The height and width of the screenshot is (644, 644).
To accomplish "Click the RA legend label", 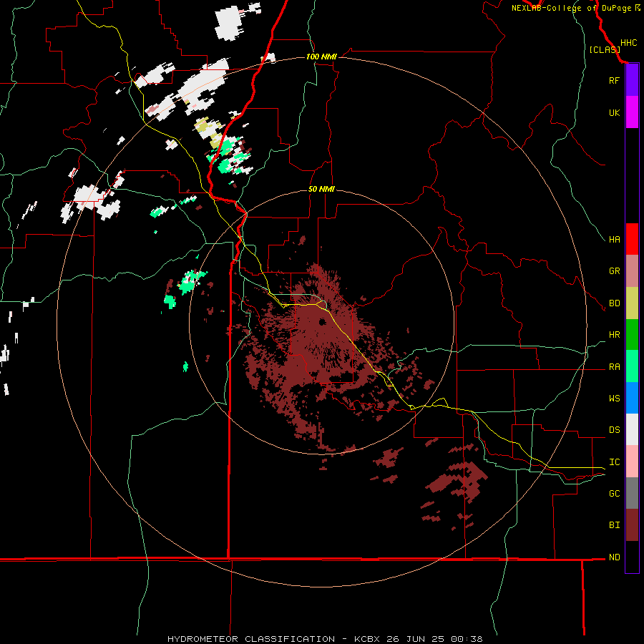I will click(x=614, y=367).
